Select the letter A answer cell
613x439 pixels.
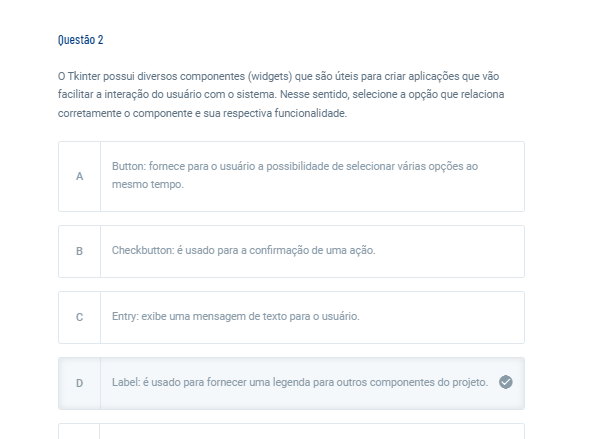(x=79, y=176)
